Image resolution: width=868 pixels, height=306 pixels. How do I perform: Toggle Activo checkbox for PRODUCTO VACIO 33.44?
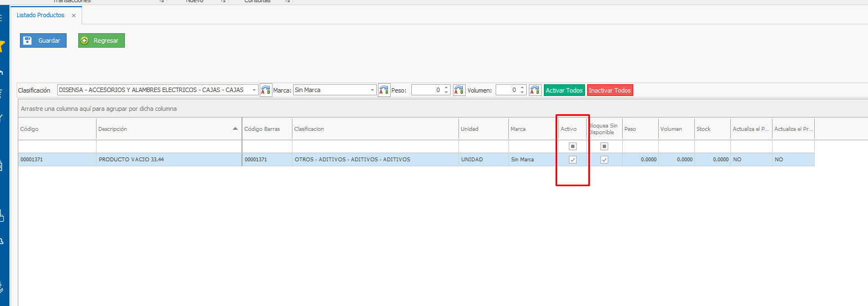click(x=573, y=160)
